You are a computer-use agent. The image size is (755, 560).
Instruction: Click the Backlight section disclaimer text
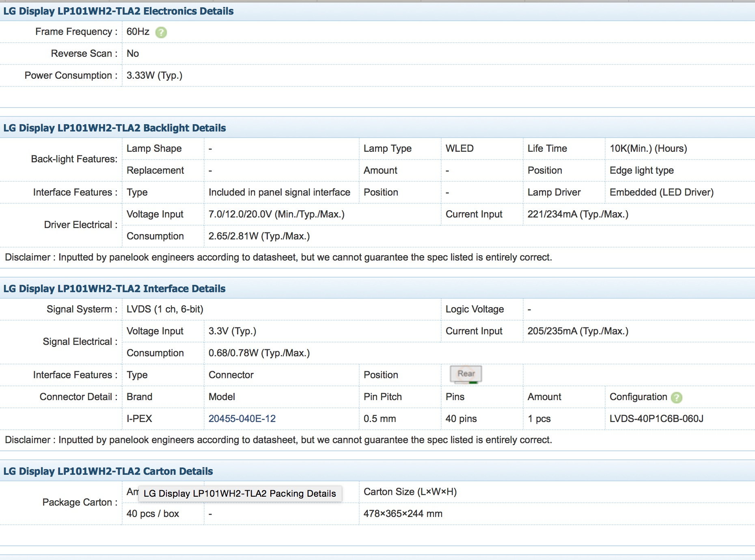(278, 257)
